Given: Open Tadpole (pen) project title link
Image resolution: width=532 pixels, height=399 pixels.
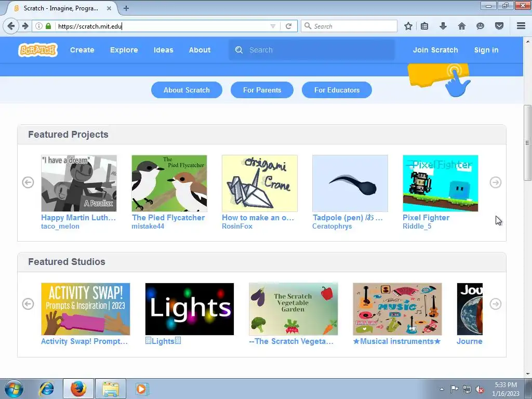Looking at the screenshot, I should pos(348,218).
